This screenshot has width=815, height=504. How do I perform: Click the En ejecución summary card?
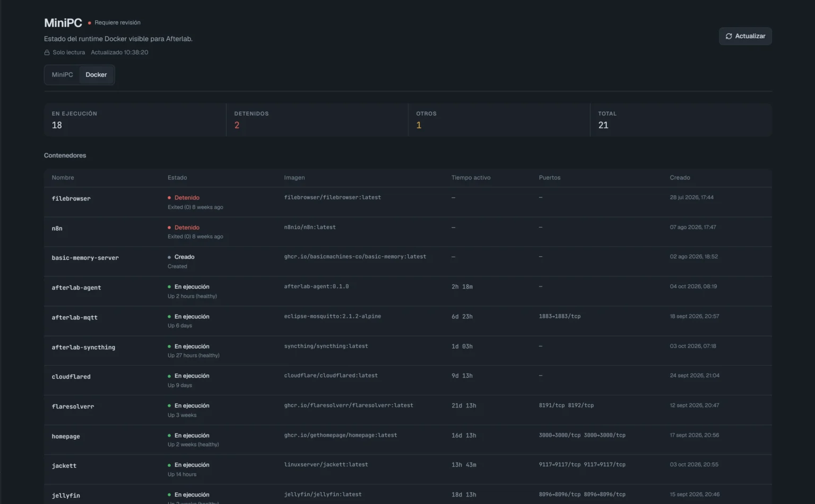click(x=135, y=120)
